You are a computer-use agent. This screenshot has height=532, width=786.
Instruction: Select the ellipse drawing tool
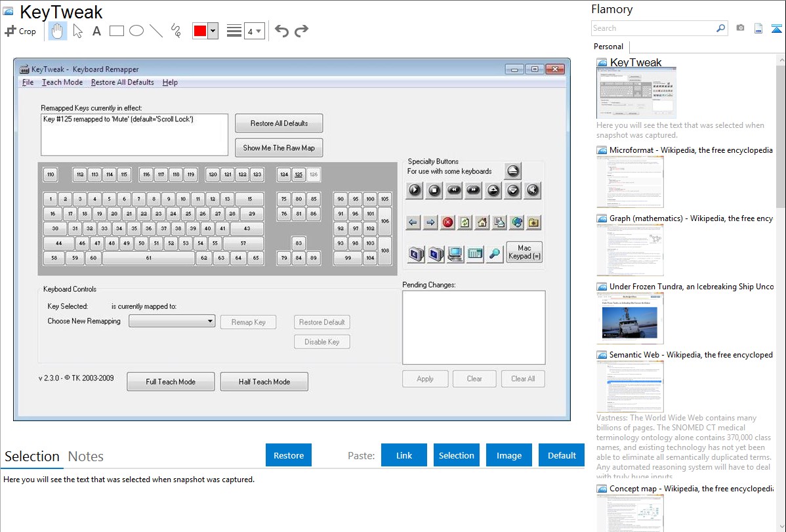pyautogui.click(x=136, y=31)
